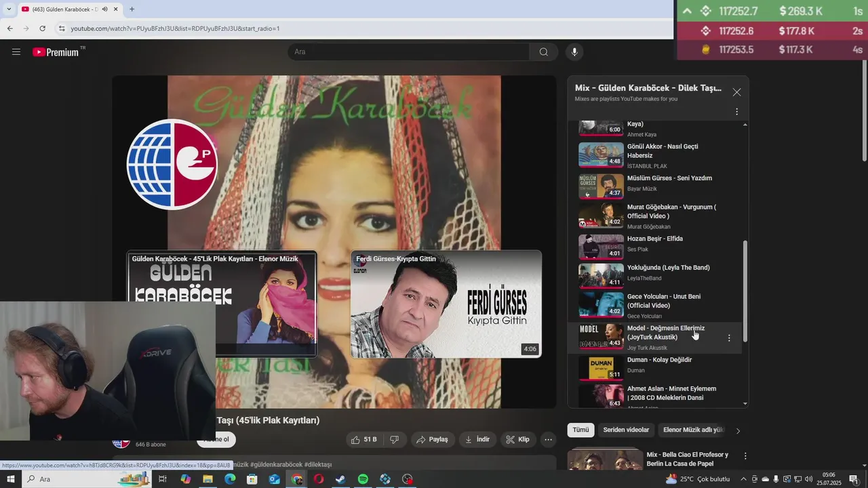The image size is (868, 488).
Task: Open more video actions menu
Action: [x=549, y=439]
